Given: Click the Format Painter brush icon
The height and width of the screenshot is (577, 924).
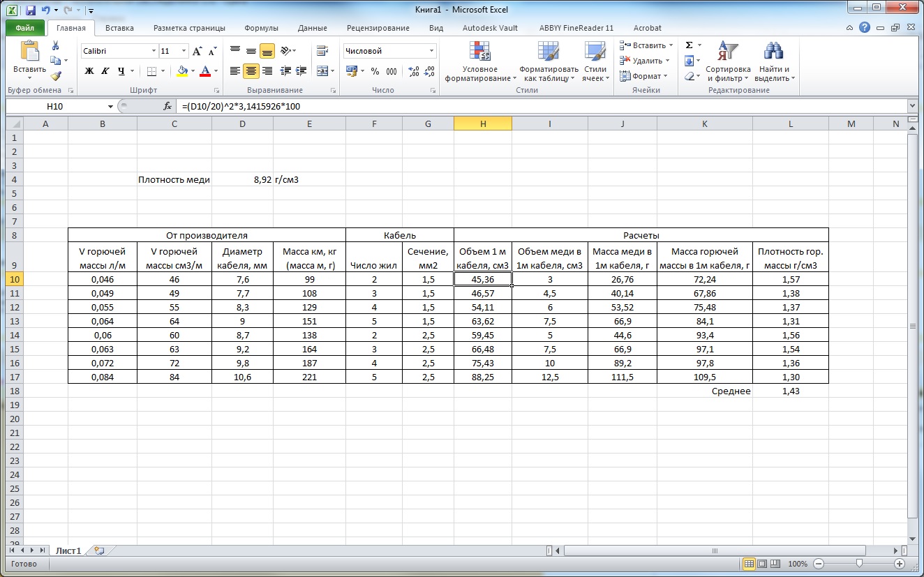Looking at the screenshot, I should (x=56, y=76).
